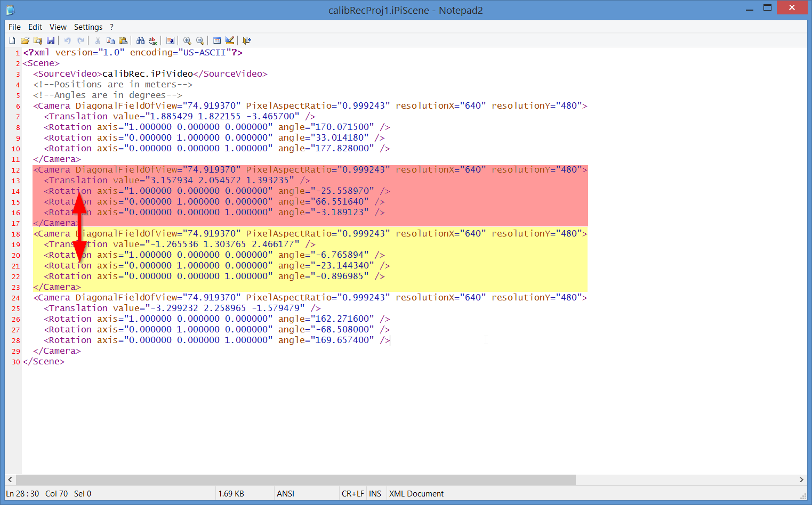
Task: Click the horizontal scrollbar right arrow
Action: tap(801, 479)
